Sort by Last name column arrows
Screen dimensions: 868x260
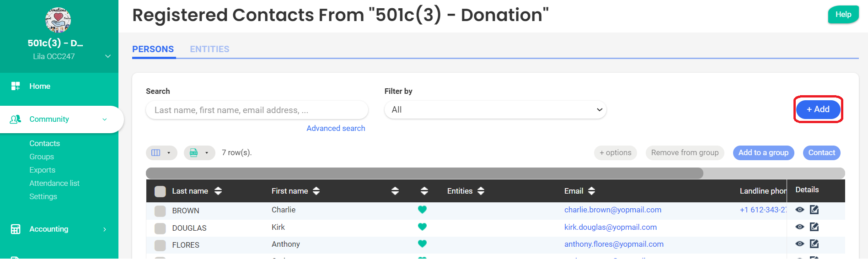pyautogui.click(x=218, y=191)
